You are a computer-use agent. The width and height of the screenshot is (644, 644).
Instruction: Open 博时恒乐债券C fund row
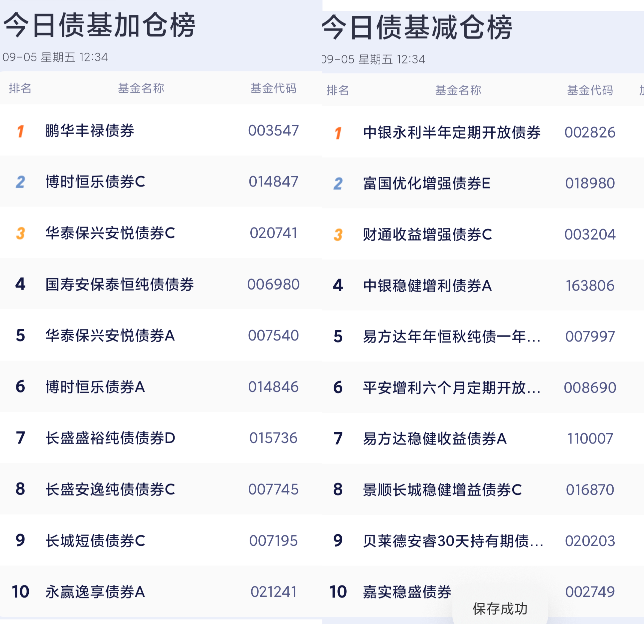(x=161, y=181)
